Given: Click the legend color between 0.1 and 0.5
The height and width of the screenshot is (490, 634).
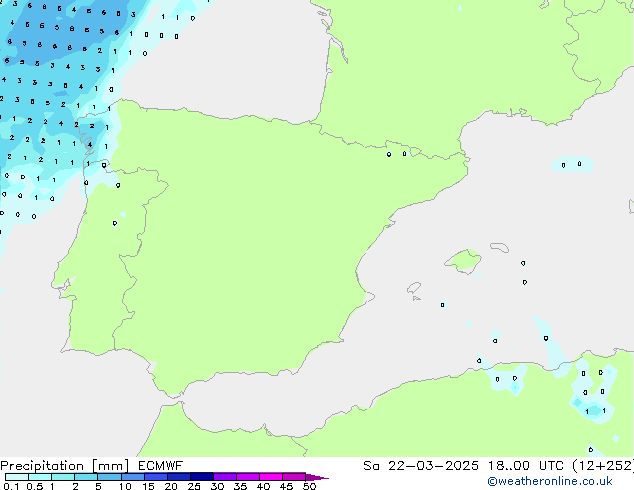Looking at the screenshot, I should coord(17,477).
